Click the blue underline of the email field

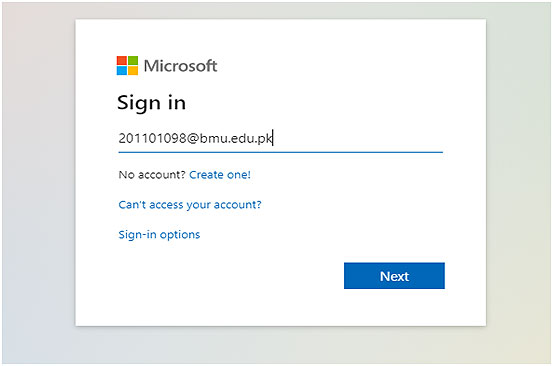point(280,152)
